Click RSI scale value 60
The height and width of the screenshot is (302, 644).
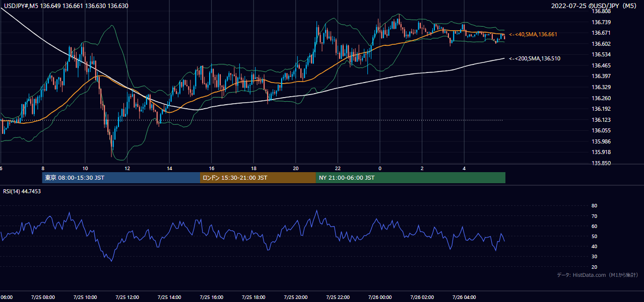tap(594, 226)
